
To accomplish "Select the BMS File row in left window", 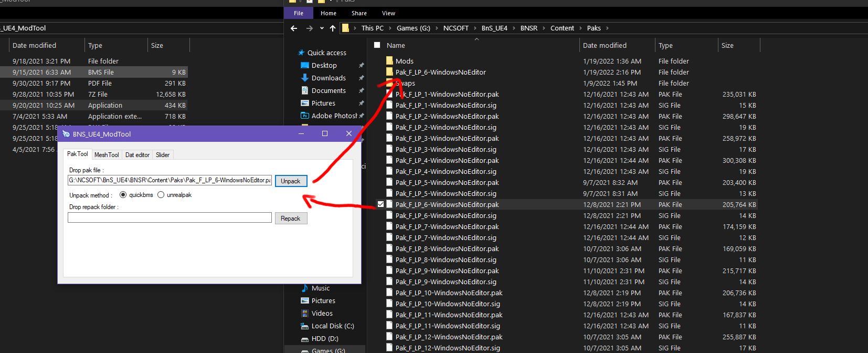I will click(94, 72).
